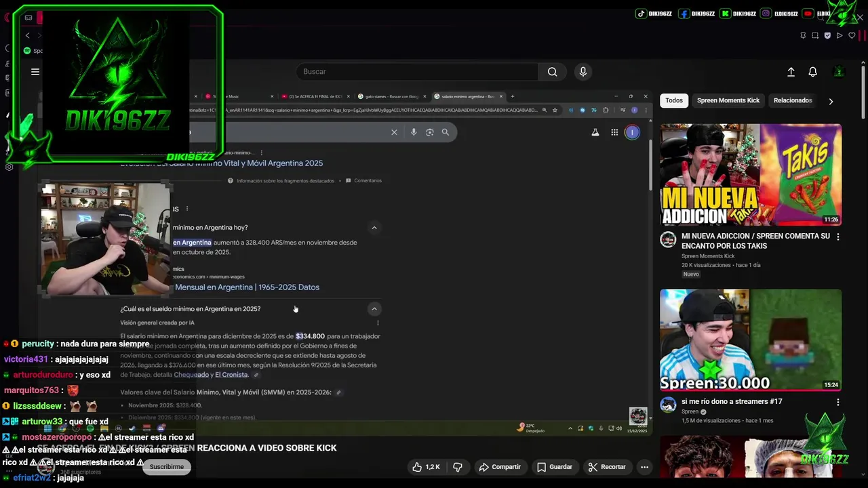Open the YouTube upload/create icon
The image size is (868, 488).
(791, 72)
